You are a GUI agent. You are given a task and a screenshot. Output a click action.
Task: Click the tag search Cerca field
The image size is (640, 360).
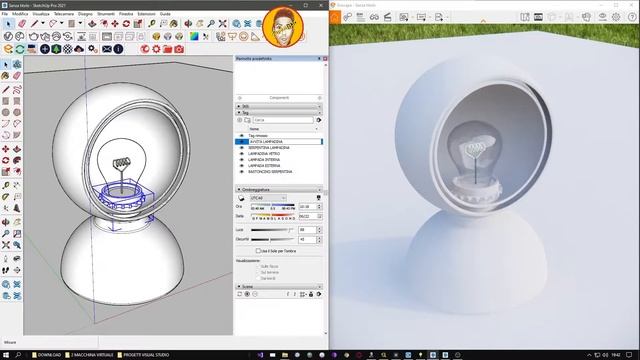283,120
